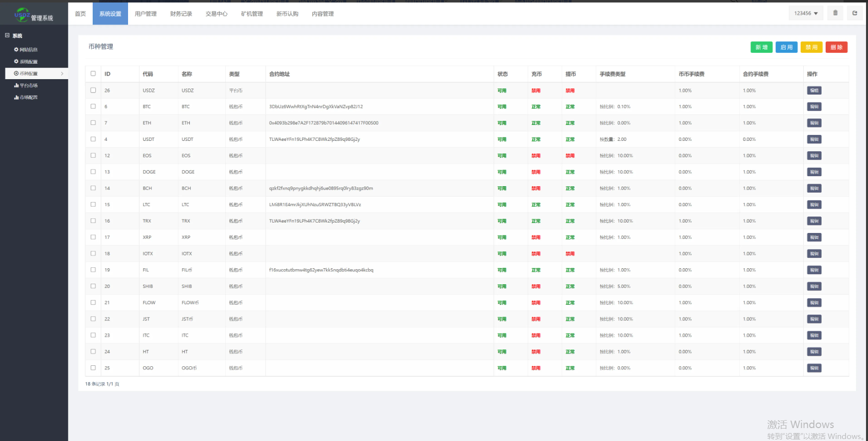
Task: Open the 交易中心 tab
Action: [x=216, y=14]
